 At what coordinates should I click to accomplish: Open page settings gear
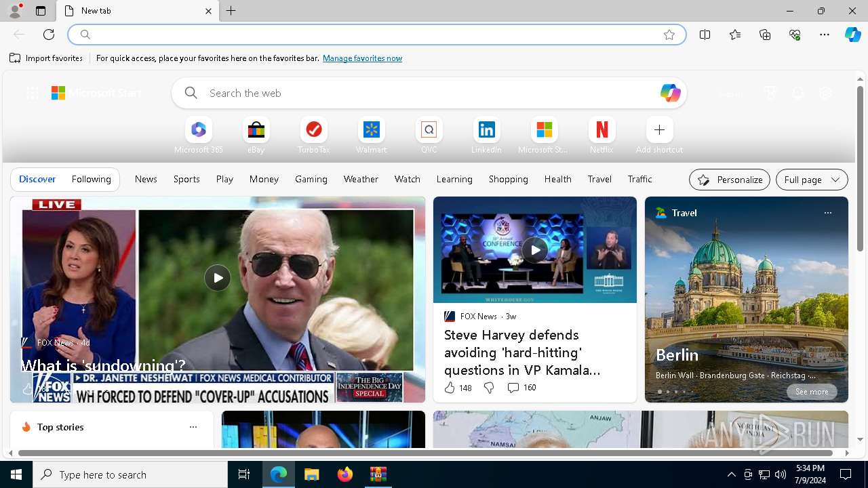[x=825, y=93]
